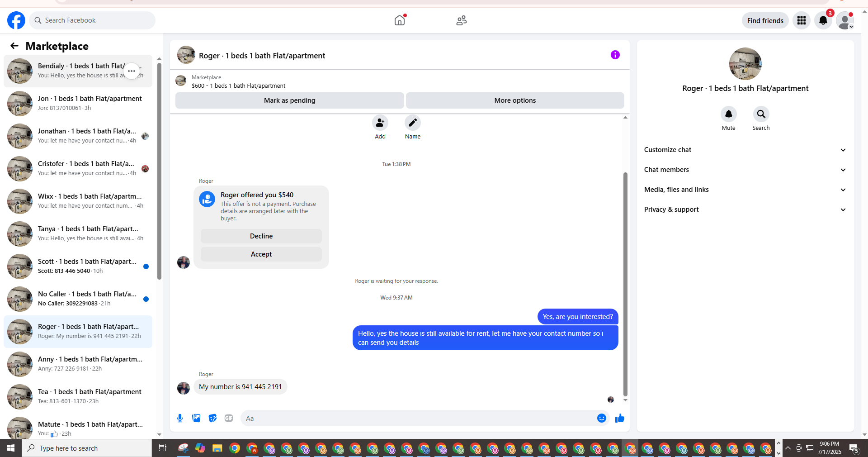868x457 pixels.
Task: Open the Wixx conversation
Action: pos(78,201)
